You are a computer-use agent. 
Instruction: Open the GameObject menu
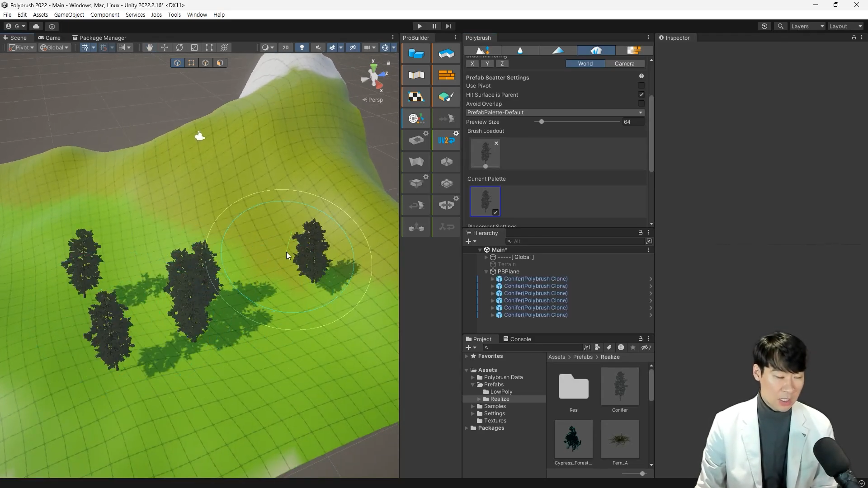pyautogui.click(x=69, y=14)
